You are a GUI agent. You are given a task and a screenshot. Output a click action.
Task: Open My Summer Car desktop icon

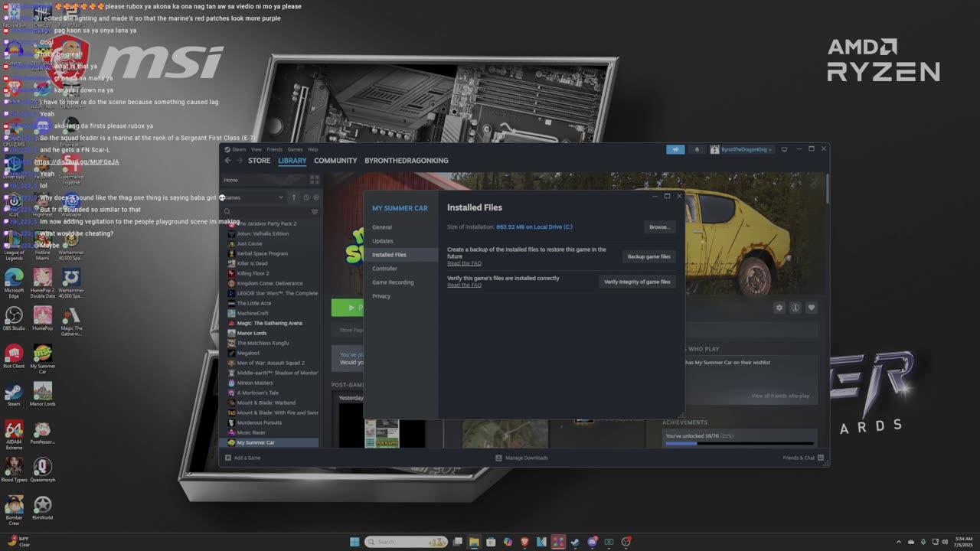click(x=43, y=359)
